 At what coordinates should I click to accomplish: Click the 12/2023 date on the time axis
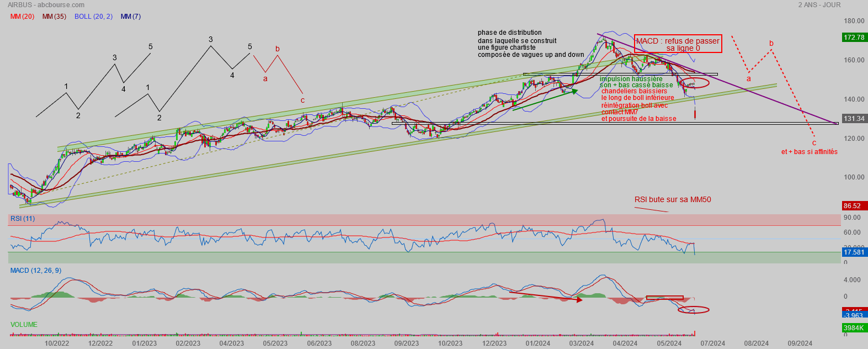pyautogui.click(x=494, y=343)
